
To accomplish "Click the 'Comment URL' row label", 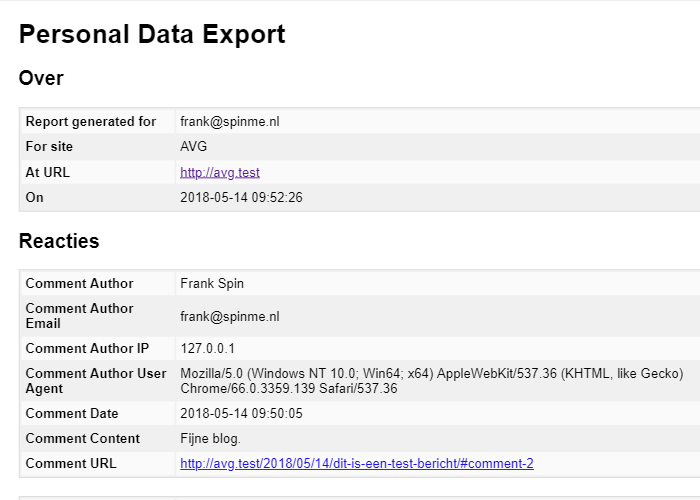I will click(x=71, y=464).
